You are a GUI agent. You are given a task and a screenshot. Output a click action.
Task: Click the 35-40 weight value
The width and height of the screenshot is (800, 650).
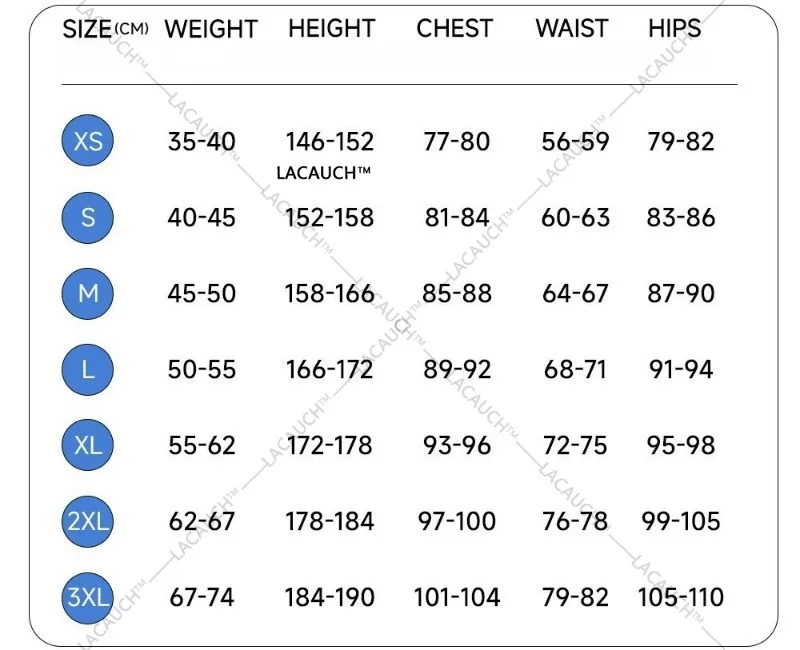[202, 141]
